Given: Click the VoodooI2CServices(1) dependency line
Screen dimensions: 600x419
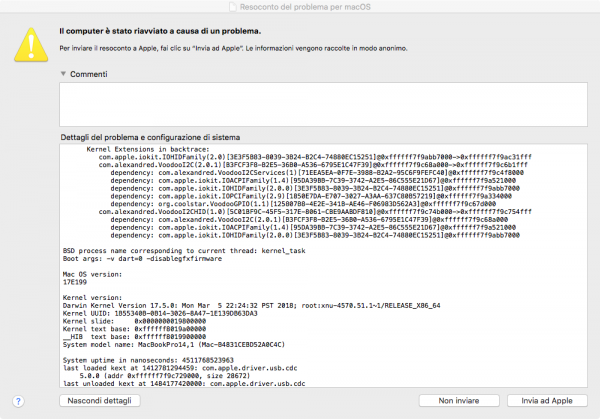Looking at the screenshot, I should click(317, 173).
